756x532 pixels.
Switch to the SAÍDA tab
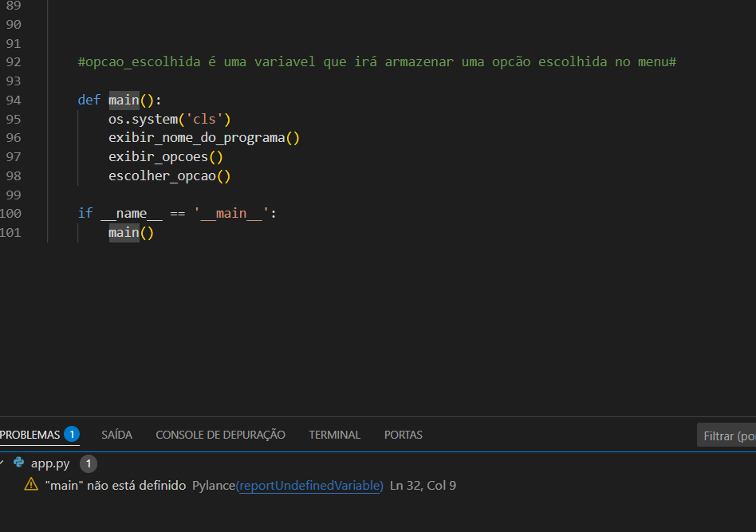pyautogui.click(x=116, y=435)
